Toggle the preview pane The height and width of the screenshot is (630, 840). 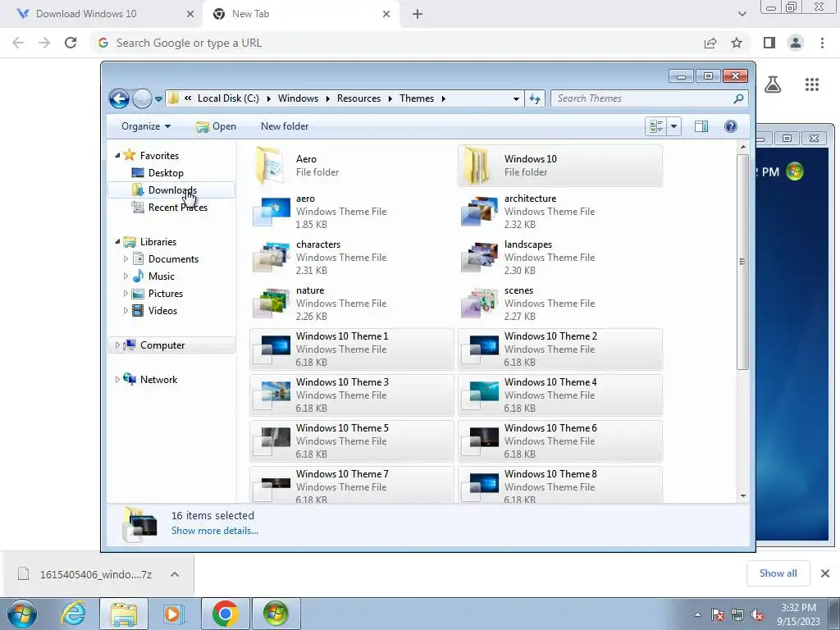pyautogui.click(x=701, y=126)
